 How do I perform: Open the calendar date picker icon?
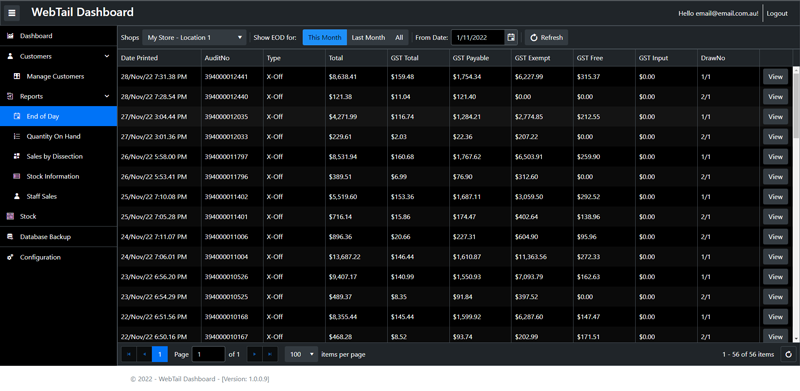tap(511, 37)
